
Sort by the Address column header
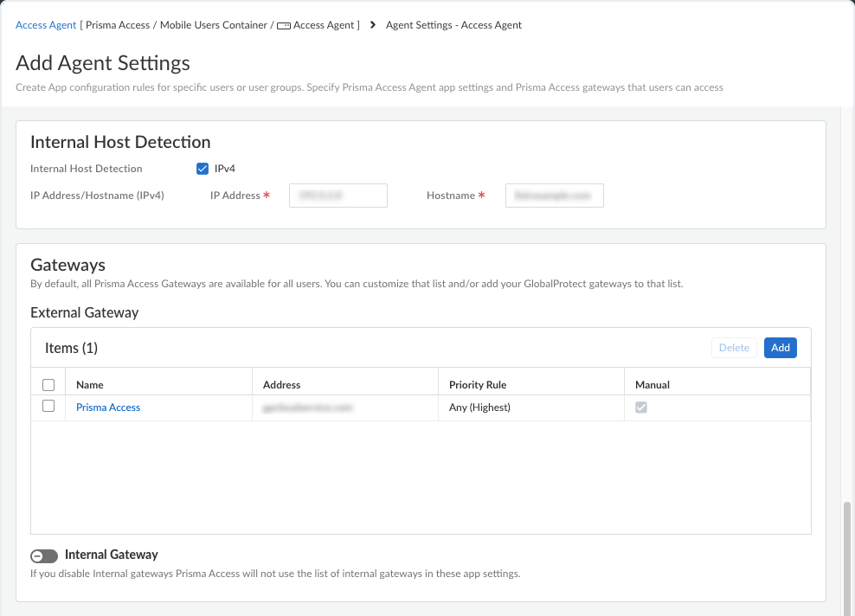(281, 385)
